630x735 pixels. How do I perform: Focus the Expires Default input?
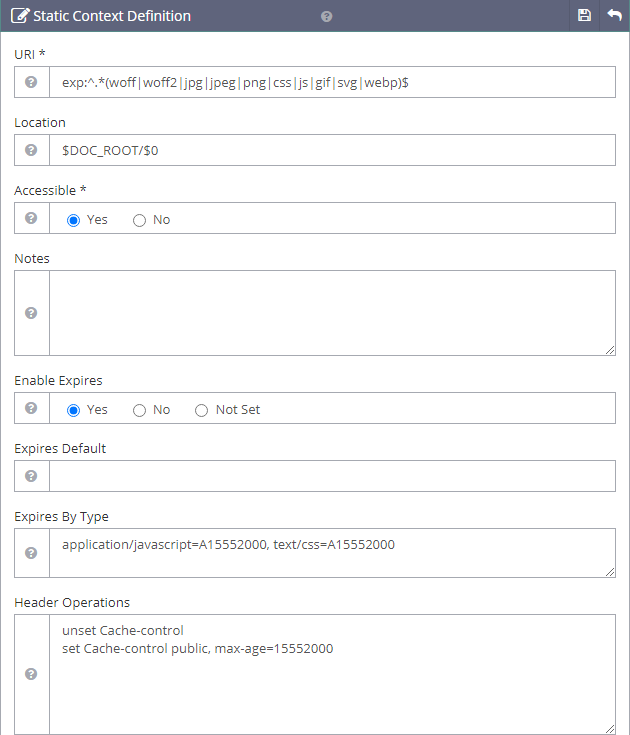330,476
